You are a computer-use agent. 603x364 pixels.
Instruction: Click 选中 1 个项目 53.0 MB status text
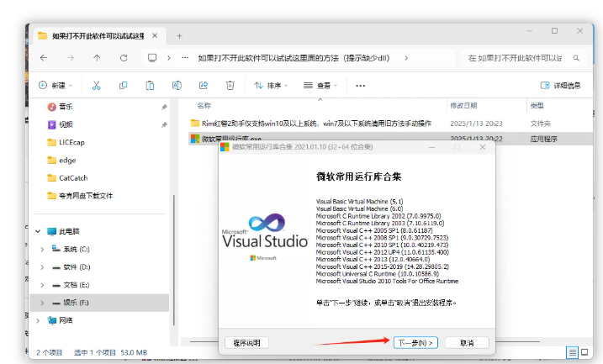point(111,352)
